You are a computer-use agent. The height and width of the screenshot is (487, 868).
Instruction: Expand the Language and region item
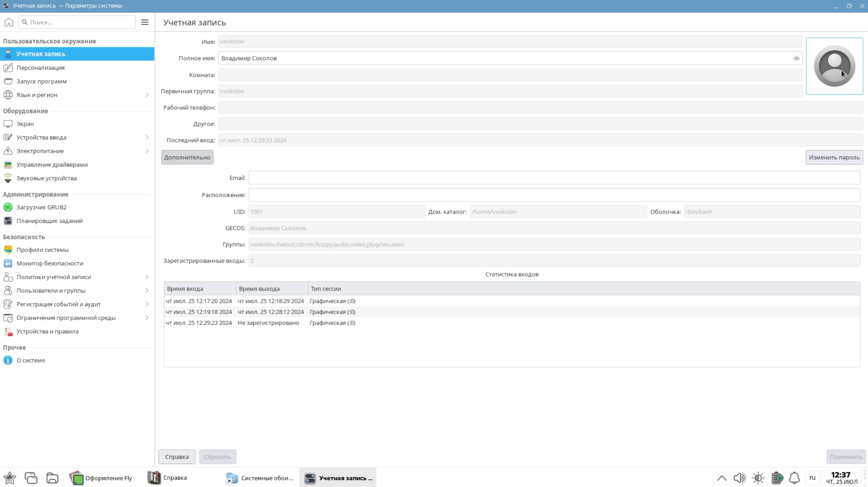[x=147, y=95]
